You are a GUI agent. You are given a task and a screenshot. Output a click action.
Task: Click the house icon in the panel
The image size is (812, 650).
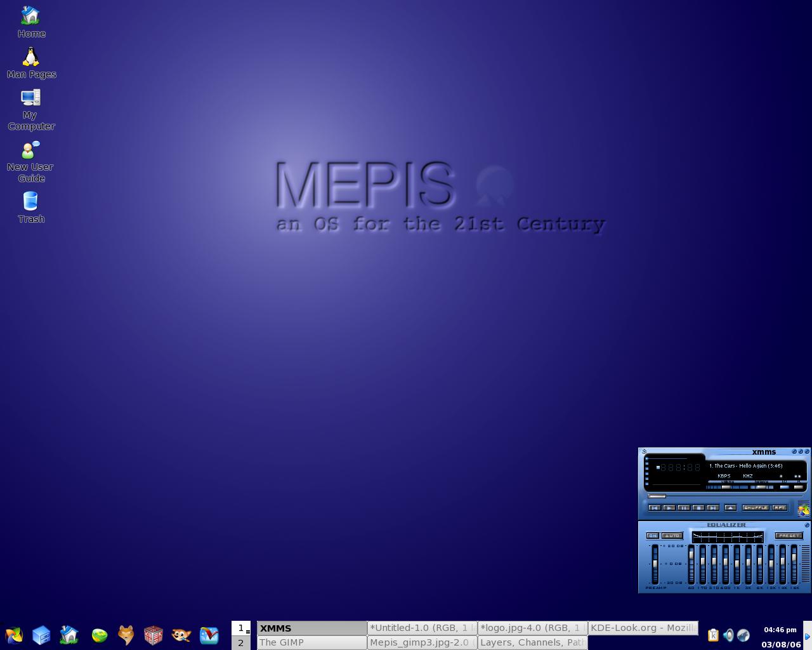tap(69, 635)
